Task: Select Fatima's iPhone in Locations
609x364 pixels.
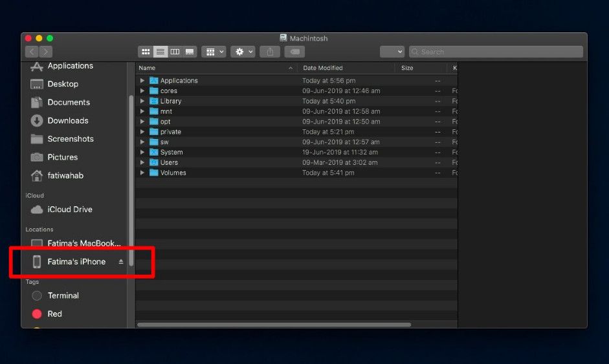Action: pyautogui.click(x=76, y=262)
